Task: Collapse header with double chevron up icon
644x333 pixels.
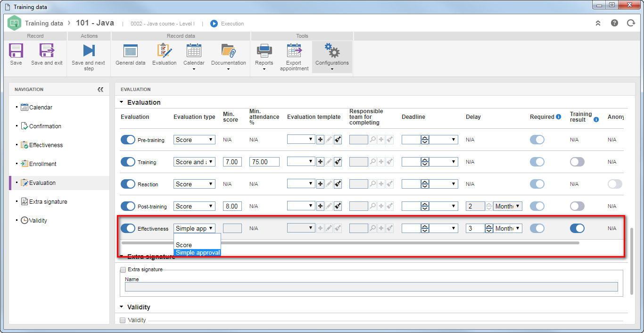Action: (x=598, y=23)
